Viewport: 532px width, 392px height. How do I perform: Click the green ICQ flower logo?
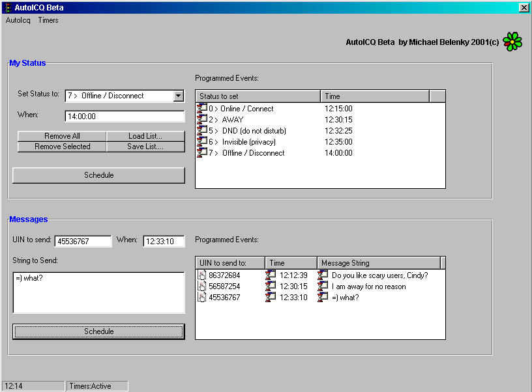tap(513, 41)
